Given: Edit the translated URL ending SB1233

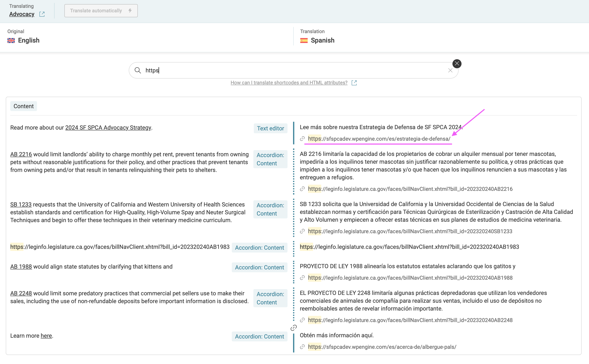Looking at the screenshot, I should coord(410,231).
